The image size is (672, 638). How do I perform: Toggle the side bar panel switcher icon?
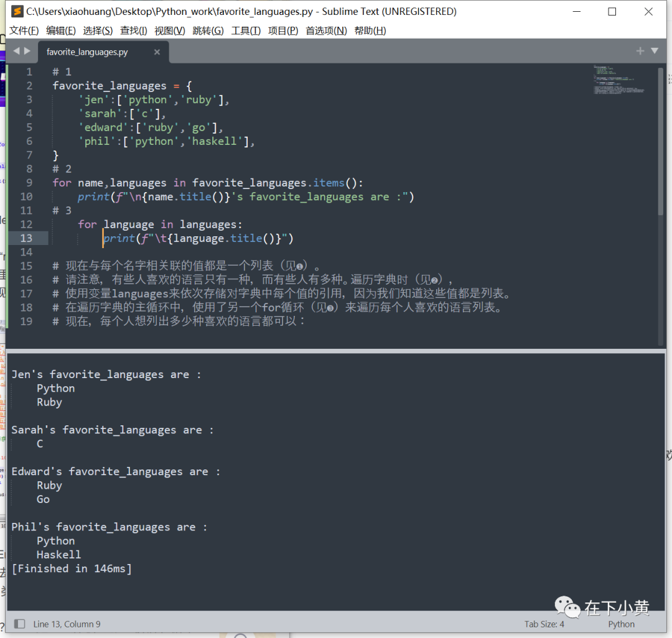pos(19,624)
